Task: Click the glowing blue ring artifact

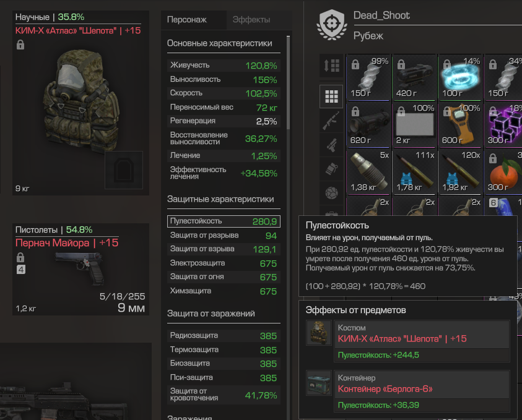Action: click(460, 77)
